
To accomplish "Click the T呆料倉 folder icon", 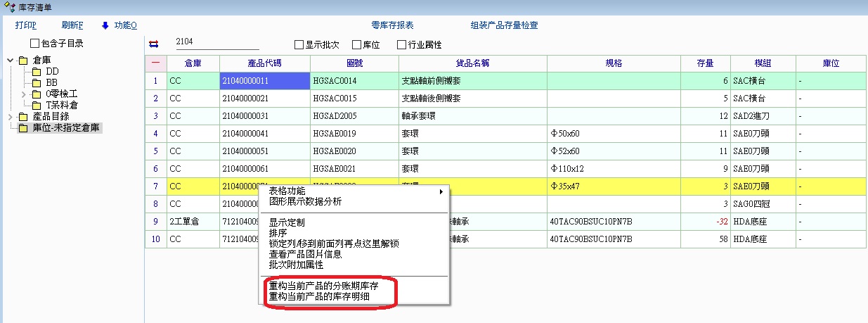I will (x=36, y=105).
